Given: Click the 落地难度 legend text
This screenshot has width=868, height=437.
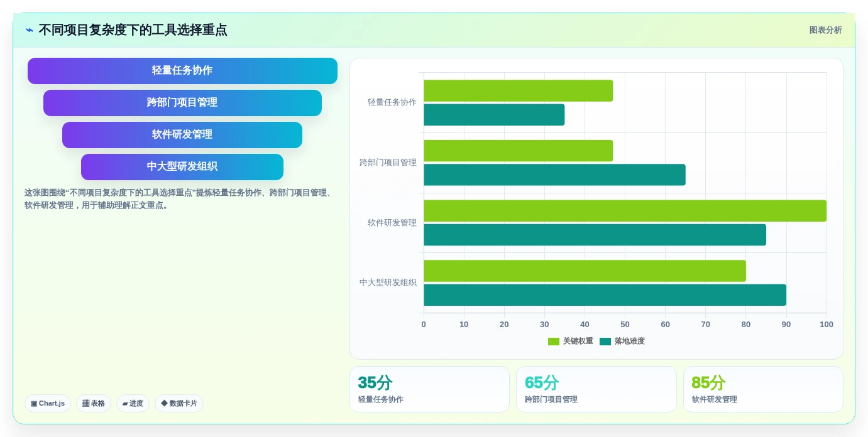Looking at the screenshot, I should click(x=630, y=342).
